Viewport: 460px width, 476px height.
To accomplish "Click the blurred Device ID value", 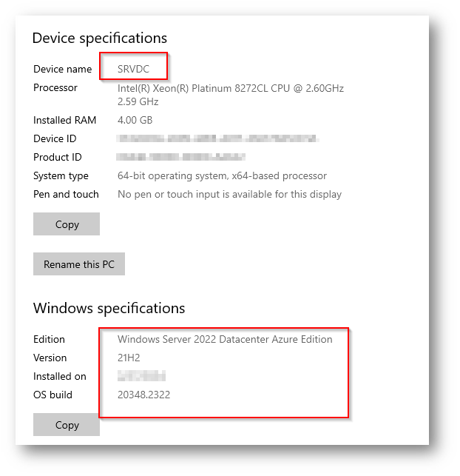I will tap(217, 138).
